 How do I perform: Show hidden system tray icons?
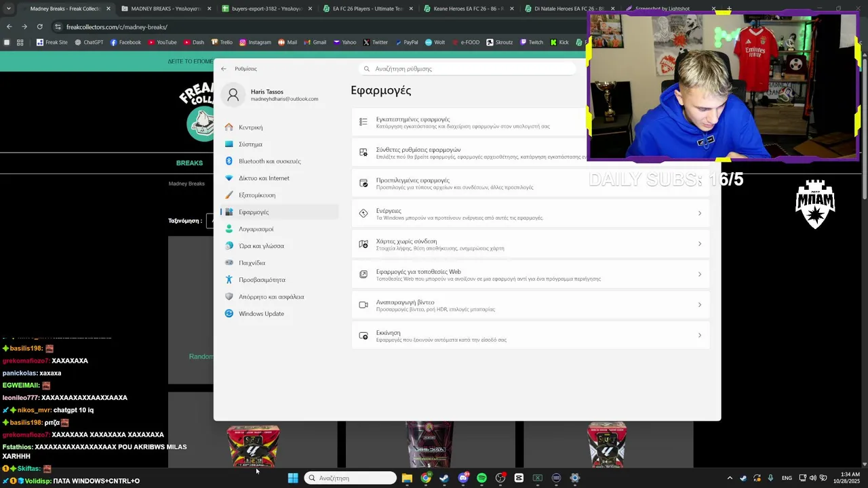pos(730,478)
